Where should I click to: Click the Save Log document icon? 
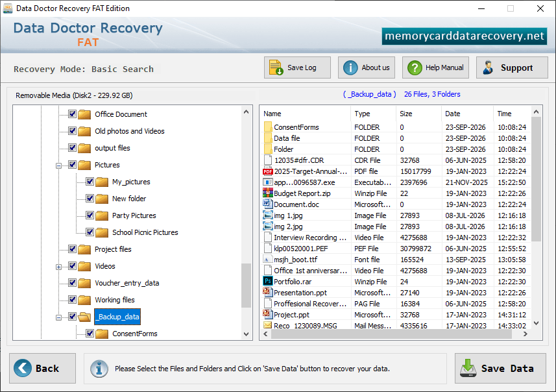pos(276,67)
